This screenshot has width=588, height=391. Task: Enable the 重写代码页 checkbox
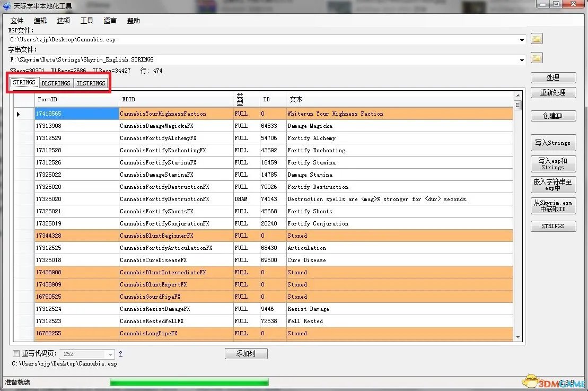16,354
